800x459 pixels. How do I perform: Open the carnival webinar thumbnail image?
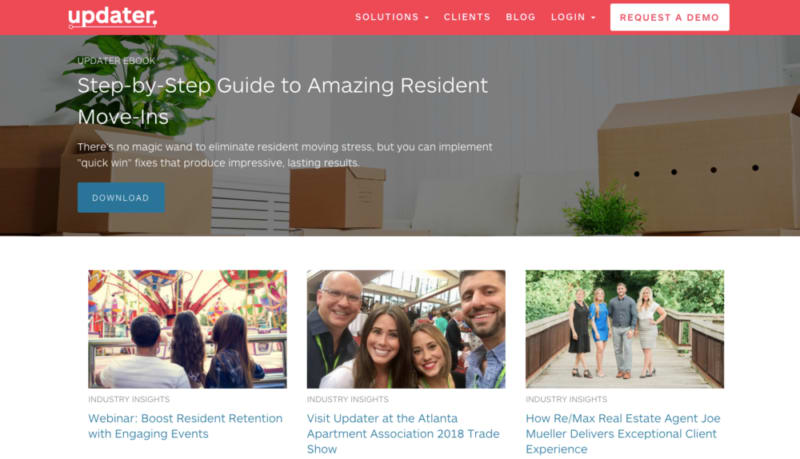(x=187, y=329)
